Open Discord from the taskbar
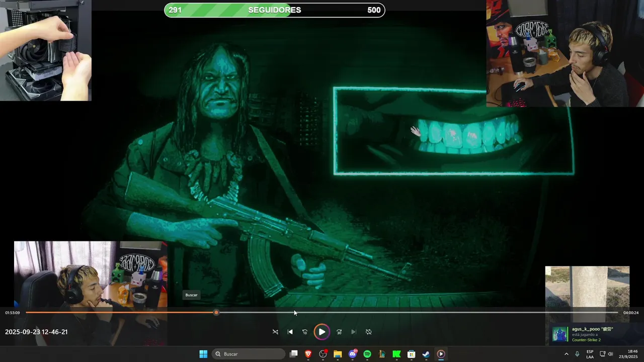644x362 pixels. click(x=353, y=354)
